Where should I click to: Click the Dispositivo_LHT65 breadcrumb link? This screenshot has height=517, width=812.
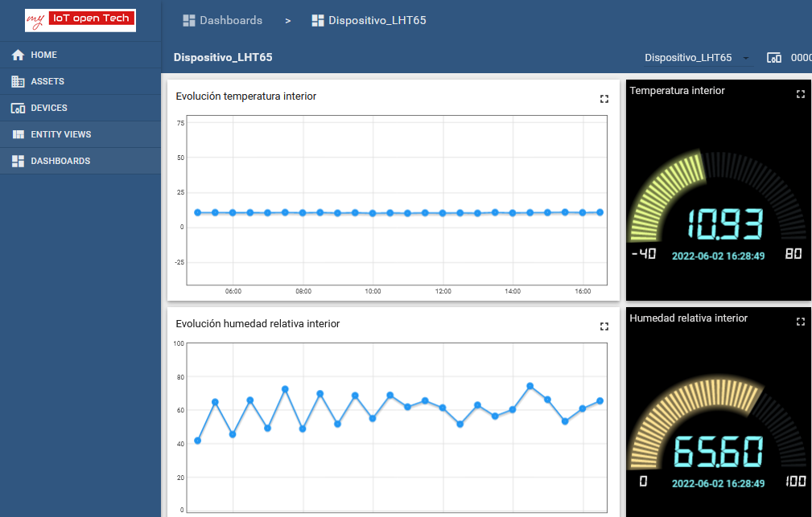pyautogui.click(x=377, y=20)
